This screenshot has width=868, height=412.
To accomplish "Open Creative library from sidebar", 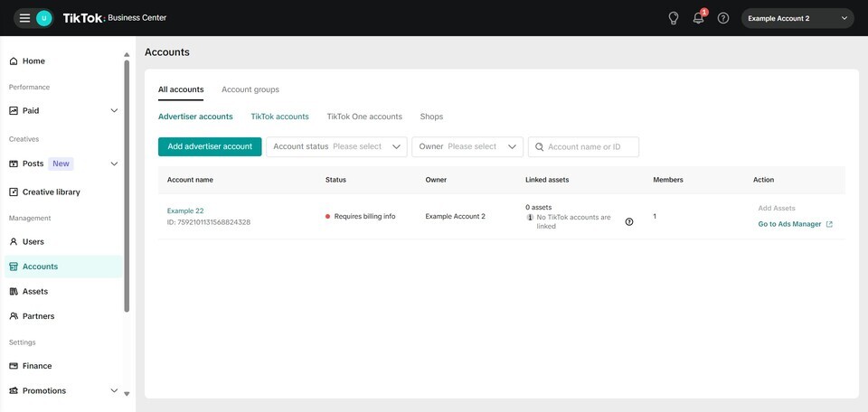I will point(51,192).
